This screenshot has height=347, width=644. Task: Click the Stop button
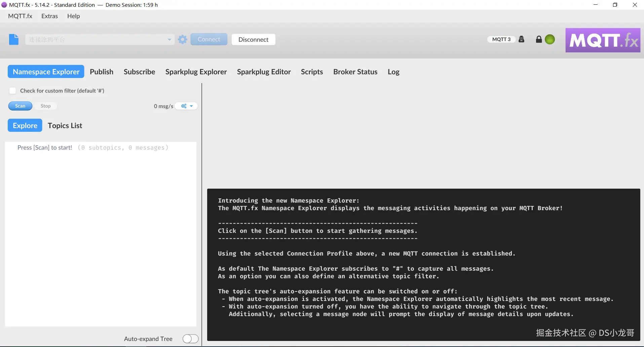(46, 106)
